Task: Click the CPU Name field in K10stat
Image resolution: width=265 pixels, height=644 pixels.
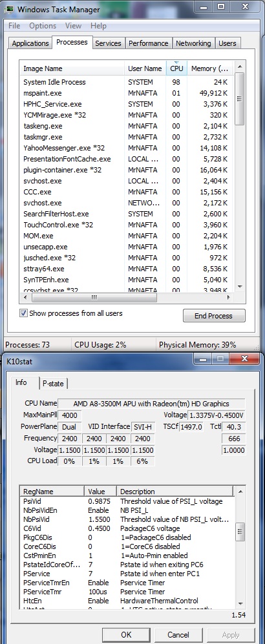Action: click(x=151, y=404)
